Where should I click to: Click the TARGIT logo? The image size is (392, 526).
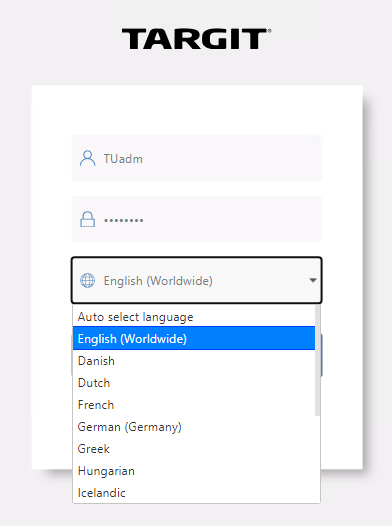tap(196, 39)
